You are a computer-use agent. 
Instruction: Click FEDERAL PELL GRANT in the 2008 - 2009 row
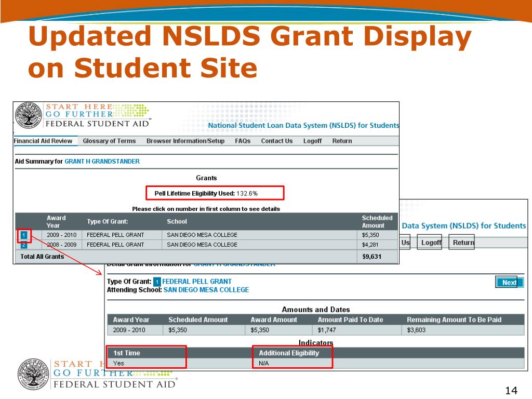point(115,245)
